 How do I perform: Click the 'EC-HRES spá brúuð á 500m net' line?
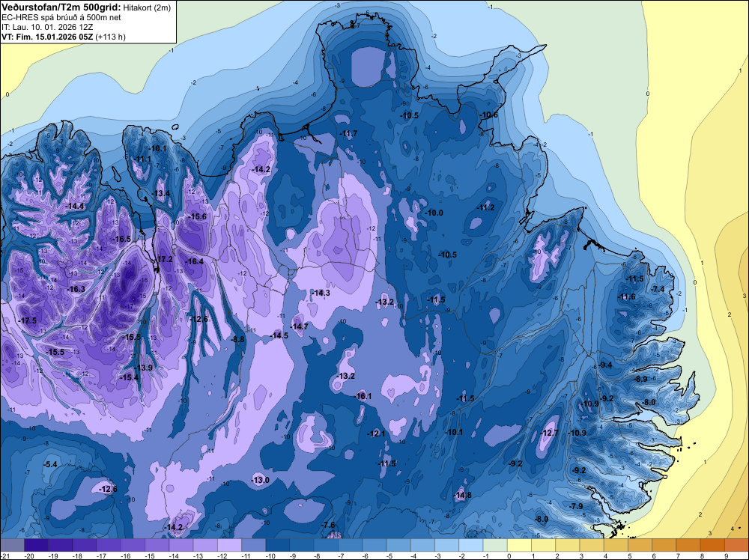(x=61, y=18)
